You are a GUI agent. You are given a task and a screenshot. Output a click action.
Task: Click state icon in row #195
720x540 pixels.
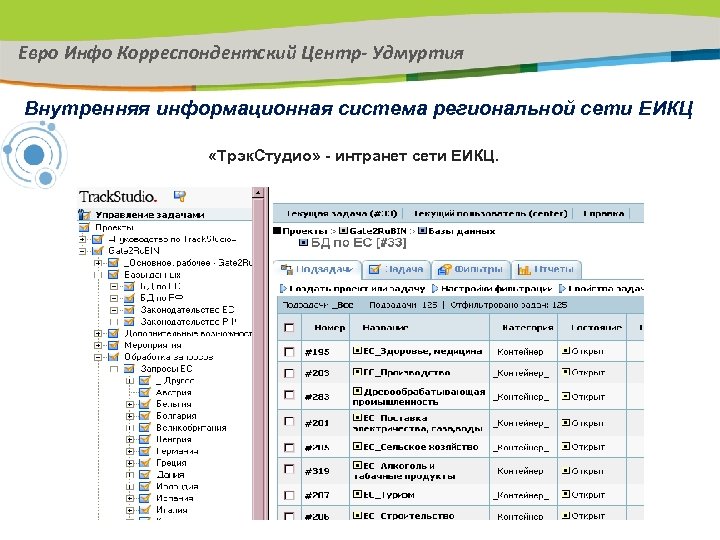point(566,351)
